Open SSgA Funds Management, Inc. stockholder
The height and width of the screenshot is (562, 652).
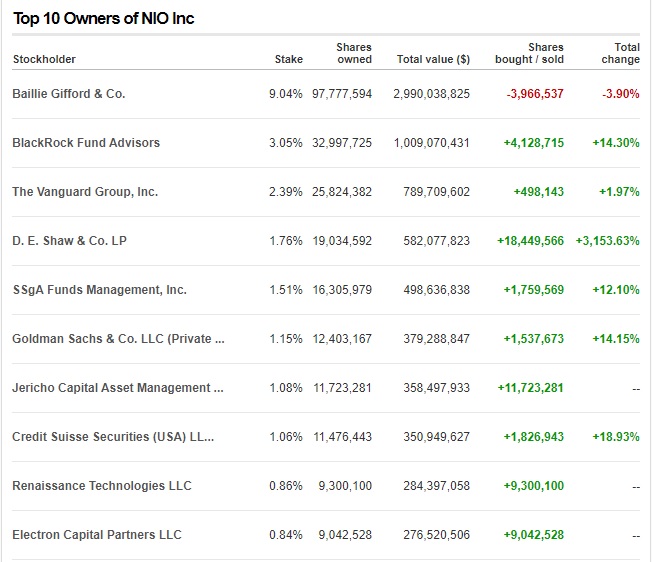pyautogui.click(x=99, y=290)
